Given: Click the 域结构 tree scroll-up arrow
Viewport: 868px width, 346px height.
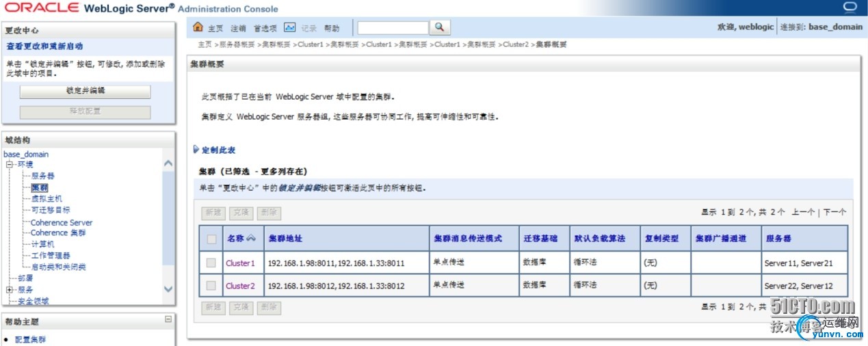Looking at the screenshot, I should coord(168,163).
